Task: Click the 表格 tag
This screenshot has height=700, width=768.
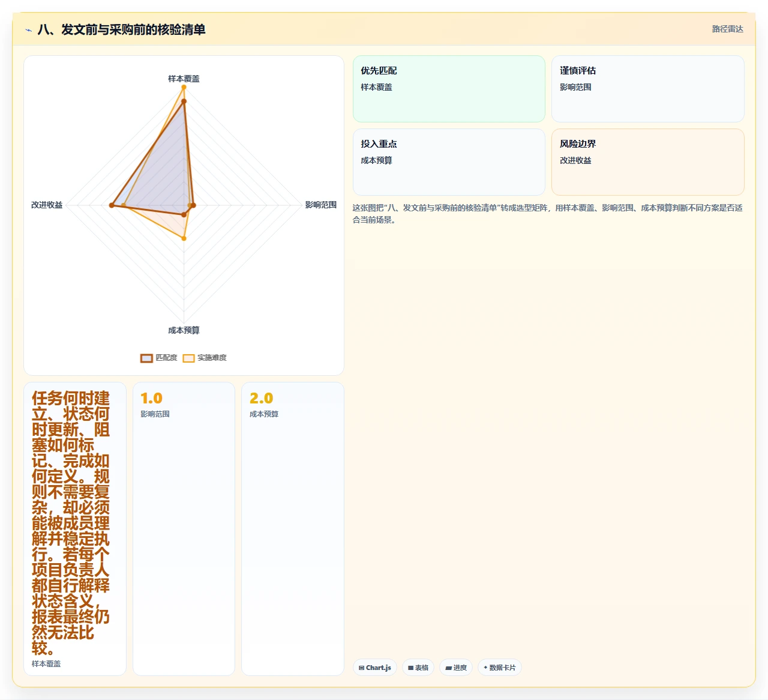Action: point(418,668)
